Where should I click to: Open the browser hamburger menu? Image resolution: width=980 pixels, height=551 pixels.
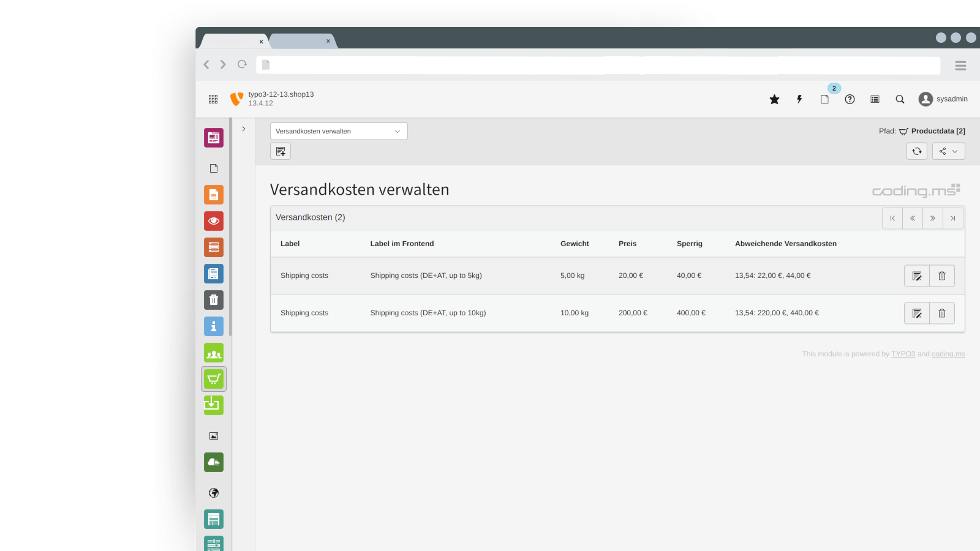960,66
